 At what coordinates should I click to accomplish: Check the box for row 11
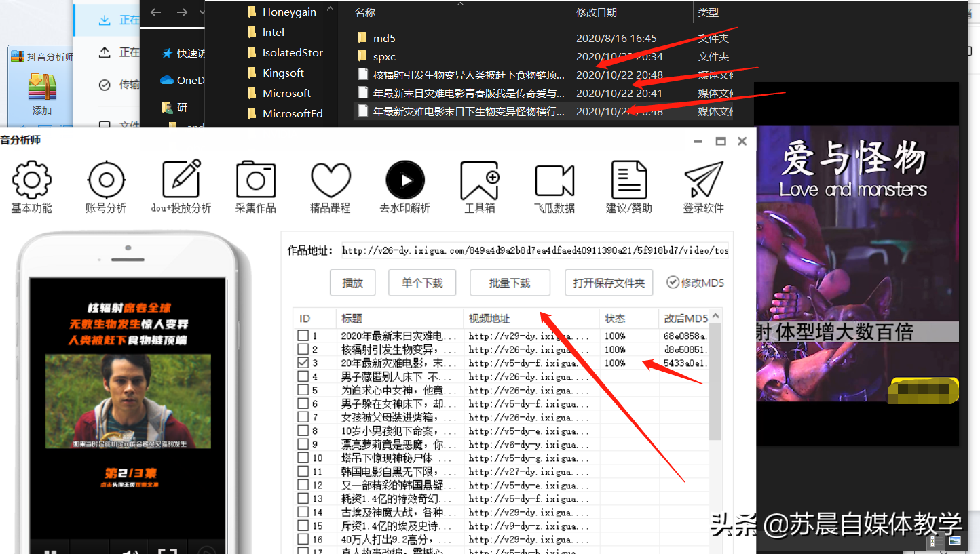303,471
